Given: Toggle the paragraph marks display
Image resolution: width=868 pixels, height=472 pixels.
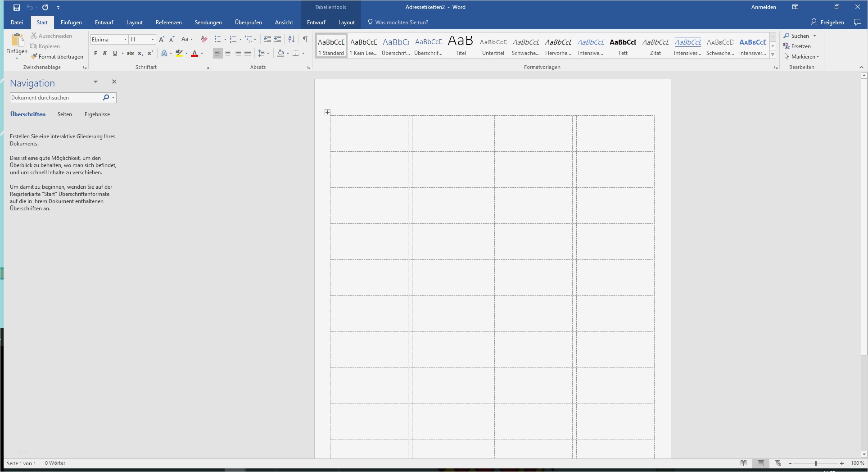Looking at the screenshot, I should pyautogui.click(x=305, y=39).
